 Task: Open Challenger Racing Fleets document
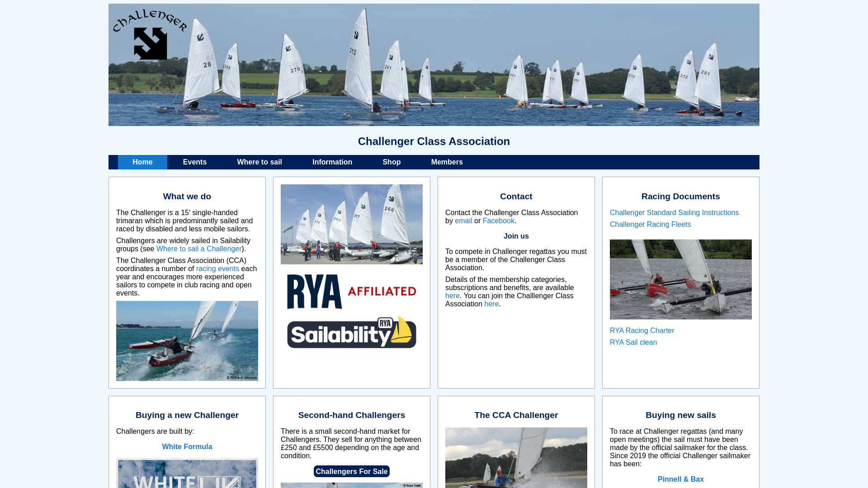[x=651, y=225]
